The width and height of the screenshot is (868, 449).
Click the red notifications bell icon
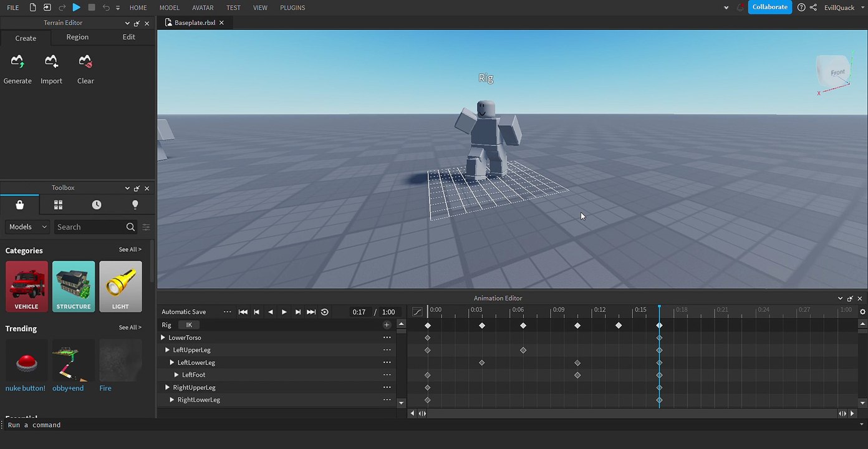pos(740,7)
